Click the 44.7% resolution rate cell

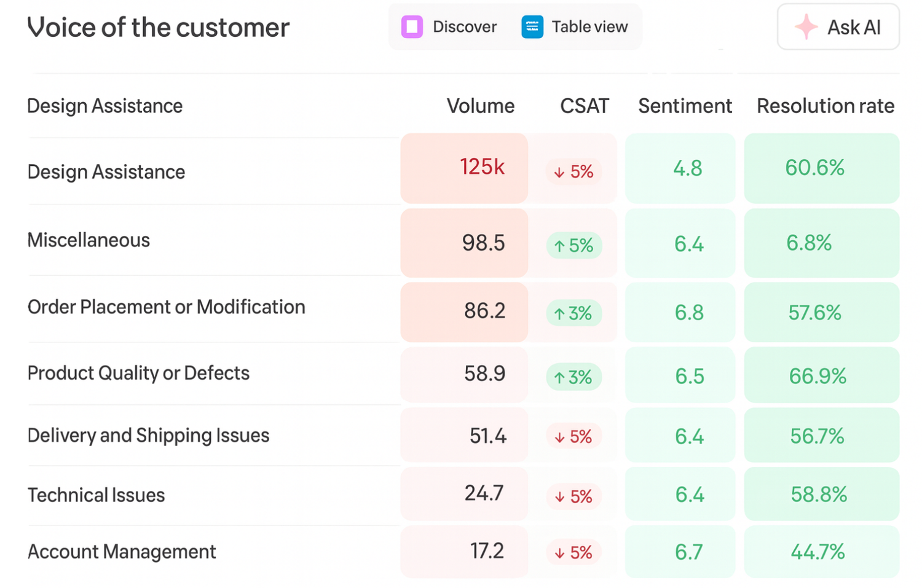(x=818, y=552)
